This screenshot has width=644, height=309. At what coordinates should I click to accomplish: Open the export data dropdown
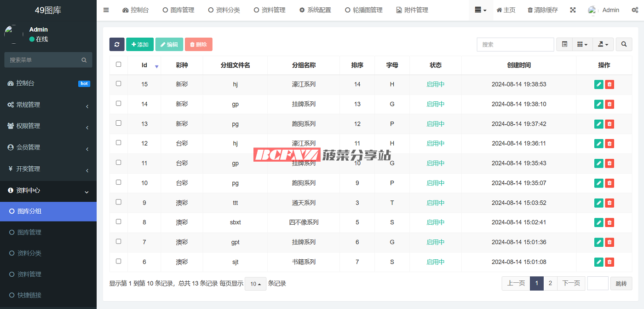[x=603, y=45]
